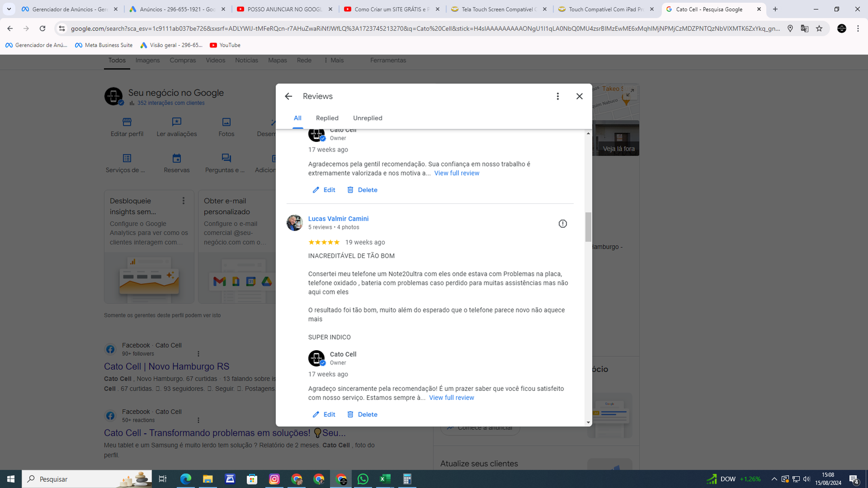Open Serviços de... icon
This screenshot has height=488, width=868.
point(127,158)
